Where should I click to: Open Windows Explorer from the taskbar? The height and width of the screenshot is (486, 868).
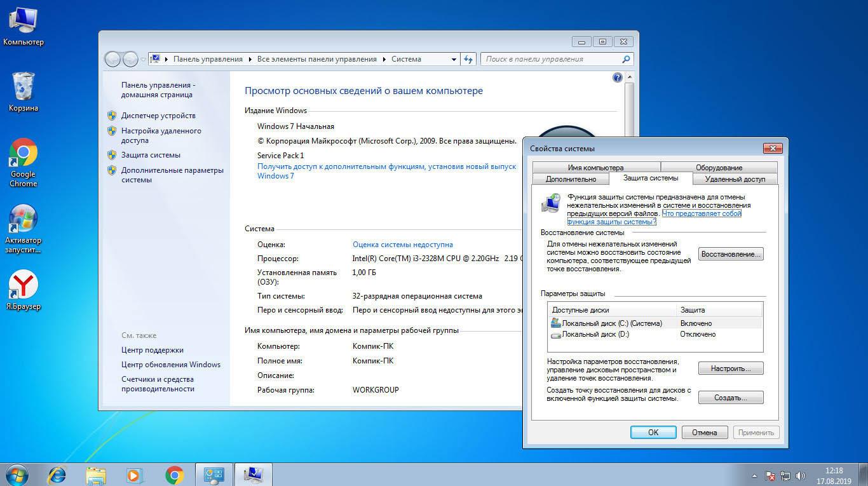point(96,474)
